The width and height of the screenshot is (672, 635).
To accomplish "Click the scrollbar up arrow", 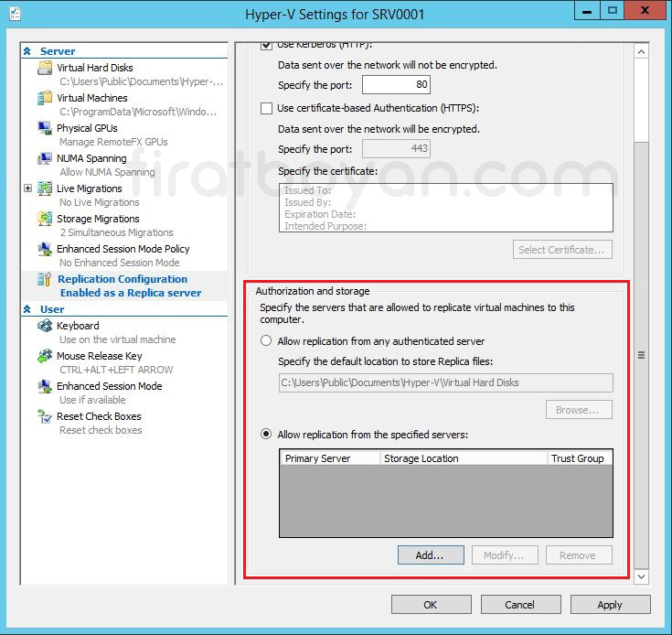I will [x=641, y=52].
